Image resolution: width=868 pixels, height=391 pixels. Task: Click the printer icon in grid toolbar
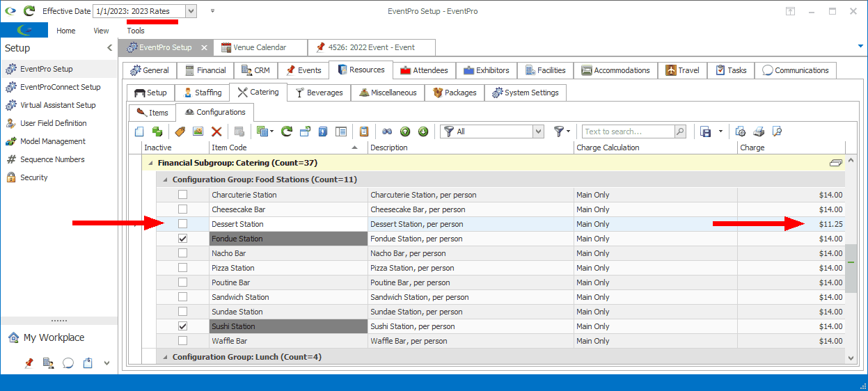click(759, 131)
